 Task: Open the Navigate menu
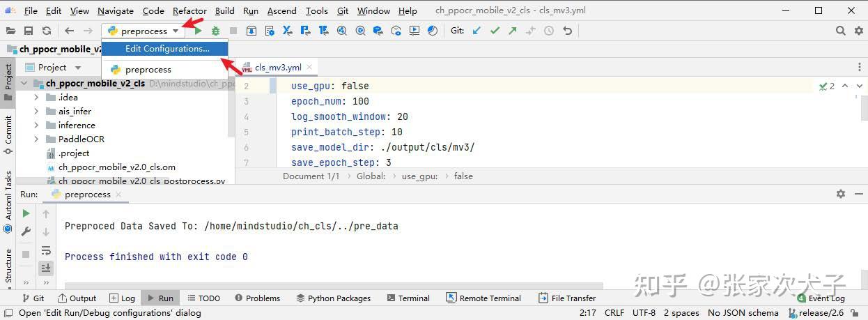click(x=116, y=10)
